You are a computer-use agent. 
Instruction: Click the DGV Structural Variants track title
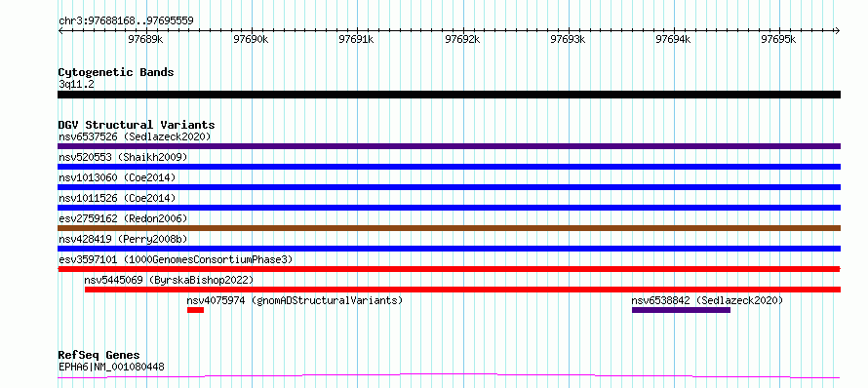(137, 125)
